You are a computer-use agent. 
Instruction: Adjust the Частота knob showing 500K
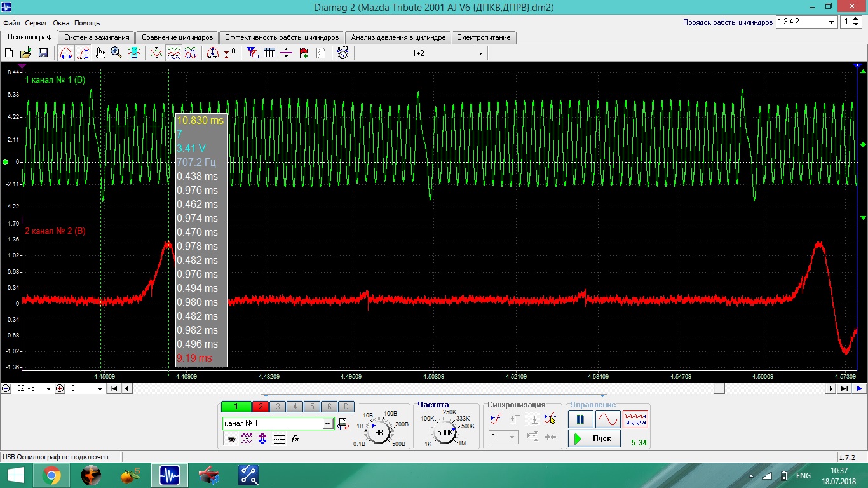[x=444, y=432]
